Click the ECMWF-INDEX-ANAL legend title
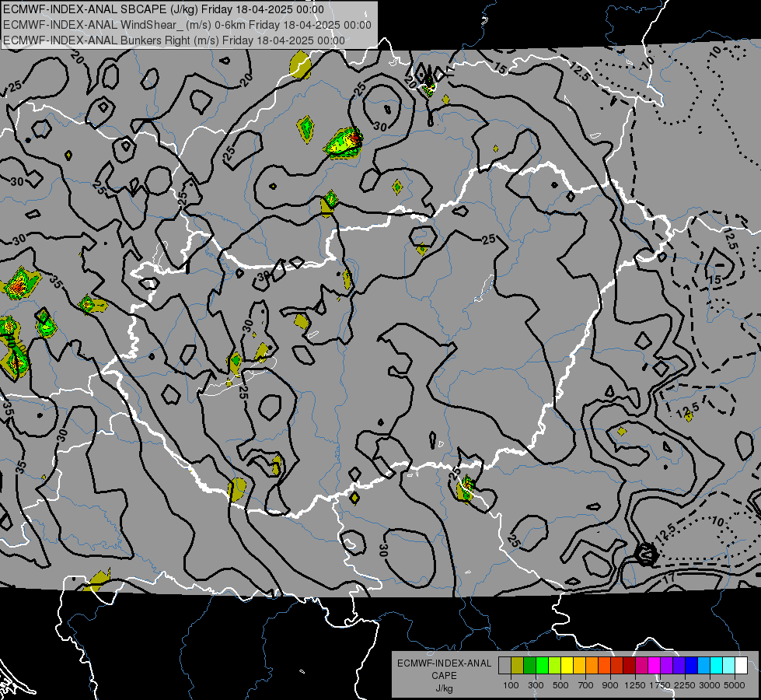Viewport: 761px width, 700px height. click(x=444, y=663)
